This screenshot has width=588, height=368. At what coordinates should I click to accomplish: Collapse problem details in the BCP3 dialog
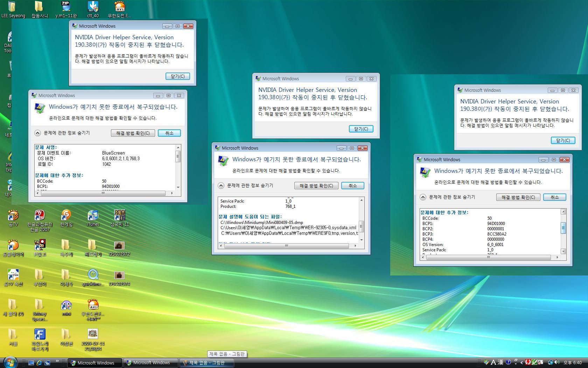pyautogui.click(x=423, y=197)
